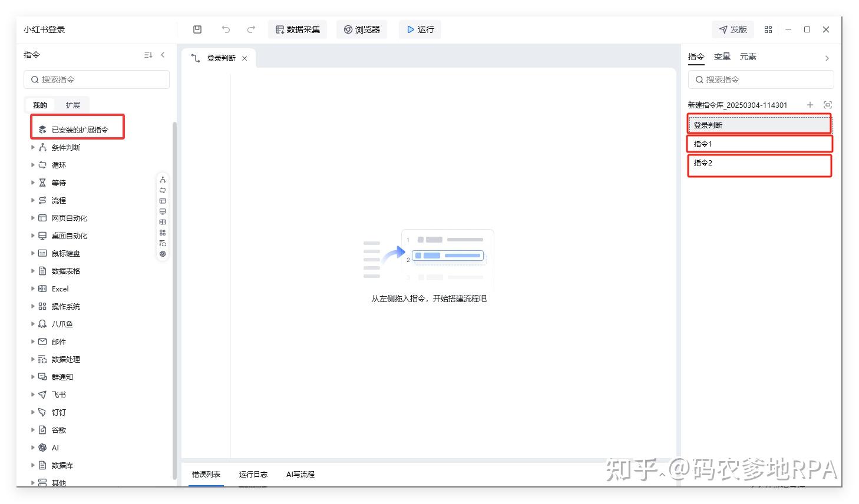Image resolution: width=859 pixels, height=504 pixels.
Task: Collapse the left panel with the chevron
Action: (163, 54)
